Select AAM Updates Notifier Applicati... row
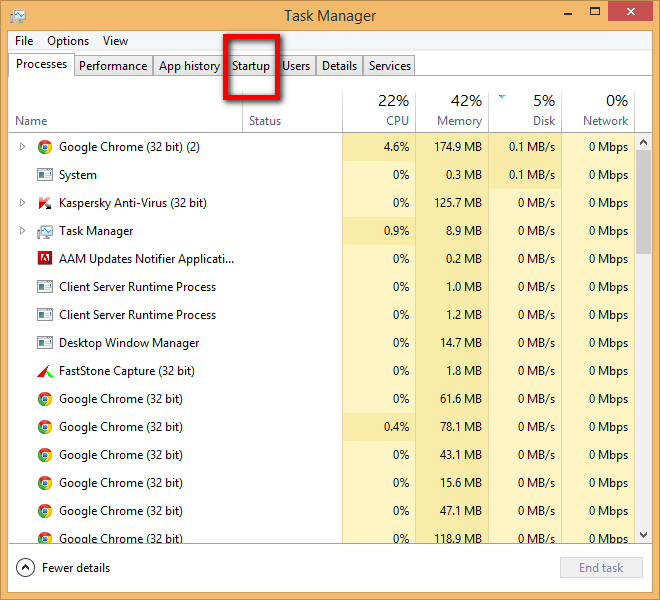The image size is (660, 600). 322,259
